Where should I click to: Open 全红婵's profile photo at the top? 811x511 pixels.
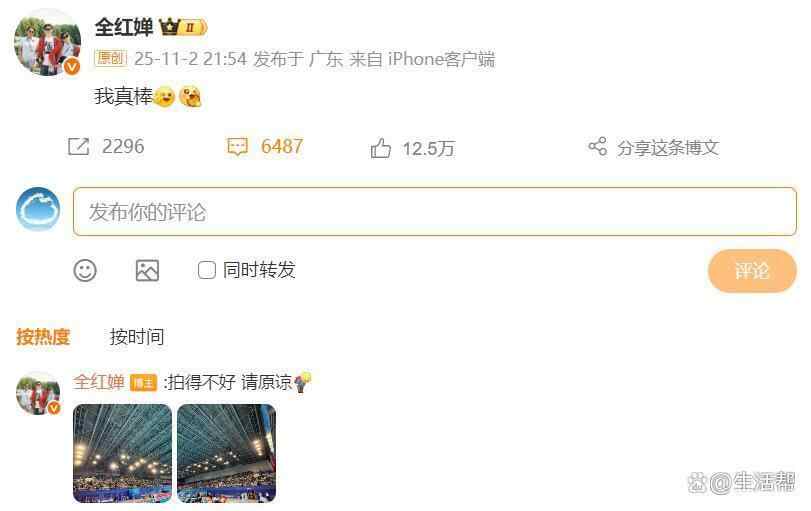coord(47,43)
